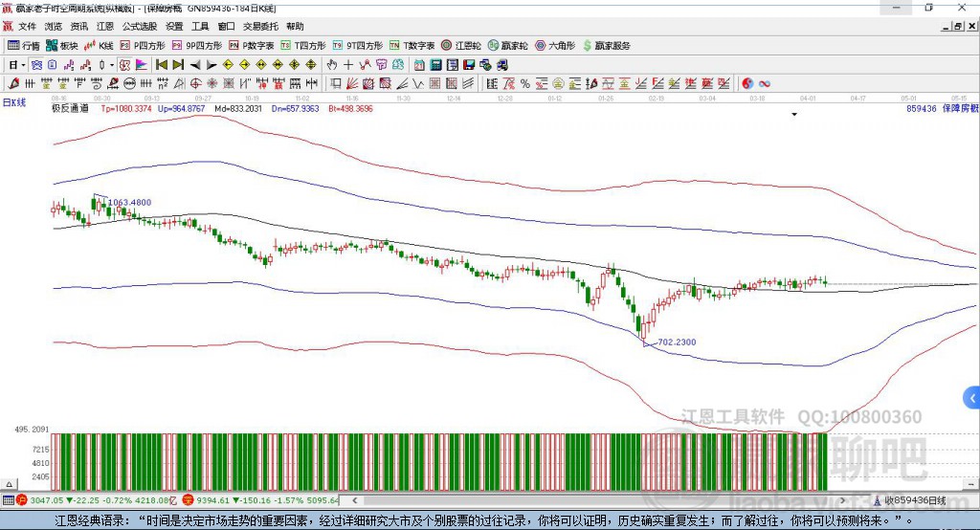
Task: Open the T四方形 time square
Action: [303, 46]
